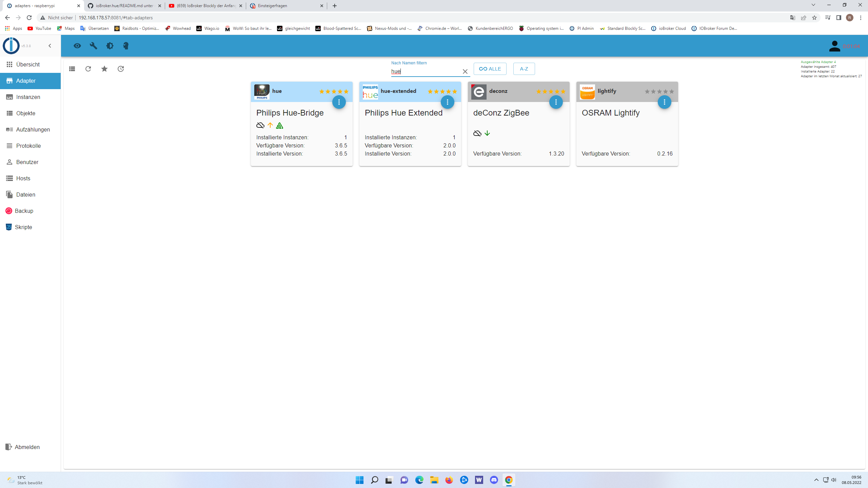The height and width of the screenshot is (488, 868).
Task: Show favorite adapters star icon
Action: pos(104,69)
